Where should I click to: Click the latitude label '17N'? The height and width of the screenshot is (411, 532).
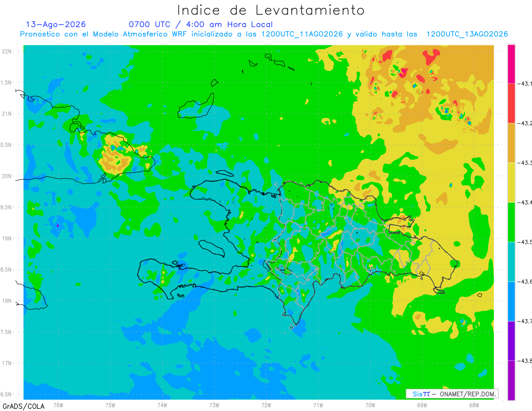pyautogui.click(x=8, y=363)
